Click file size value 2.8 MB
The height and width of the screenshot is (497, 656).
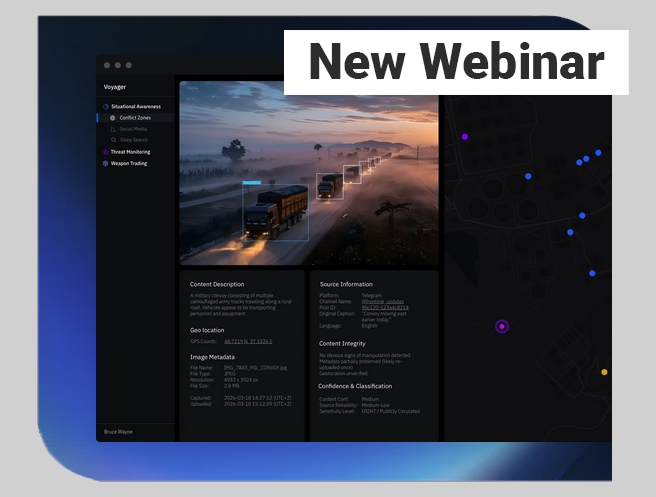[231, 386]
